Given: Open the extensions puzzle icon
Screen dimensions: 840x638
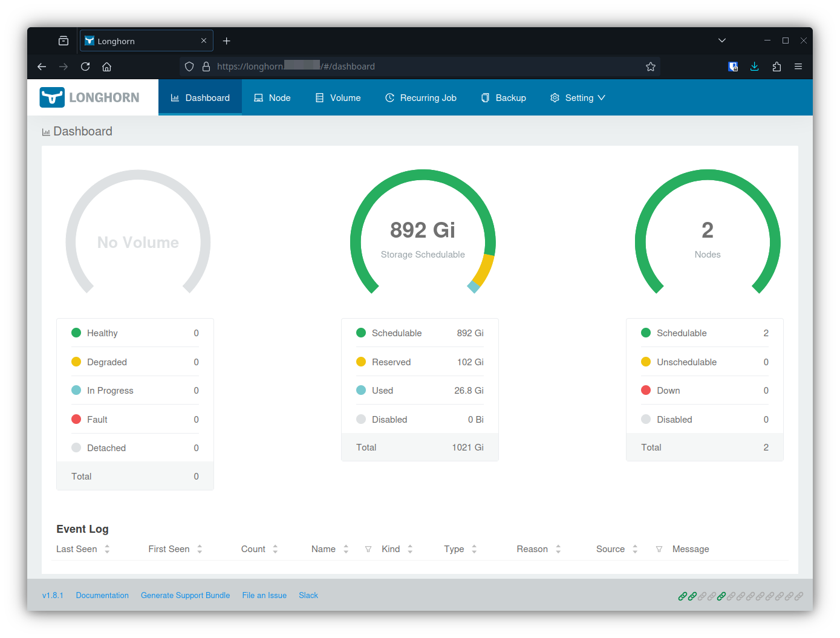Looking at the screenshot, I should pos(777,67).
